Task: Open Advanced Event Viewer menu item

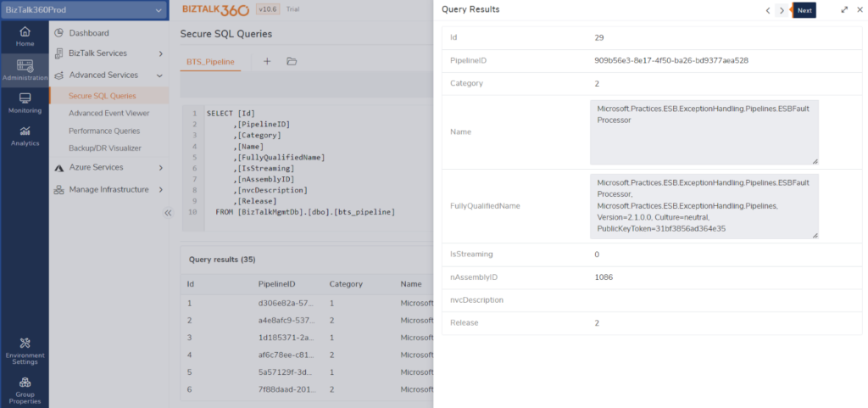Action: [108, 114]
